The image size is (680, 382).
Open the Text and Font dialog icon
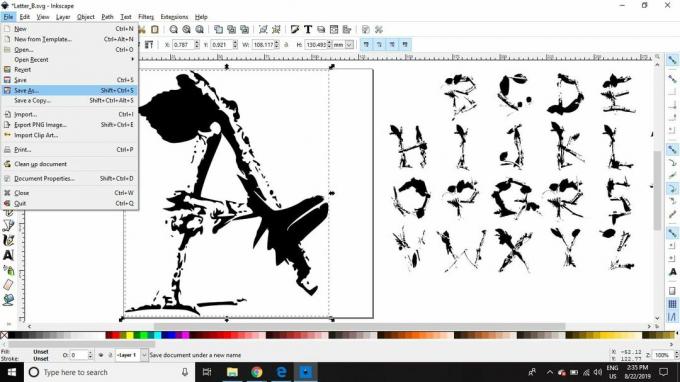tap(308, 29)
